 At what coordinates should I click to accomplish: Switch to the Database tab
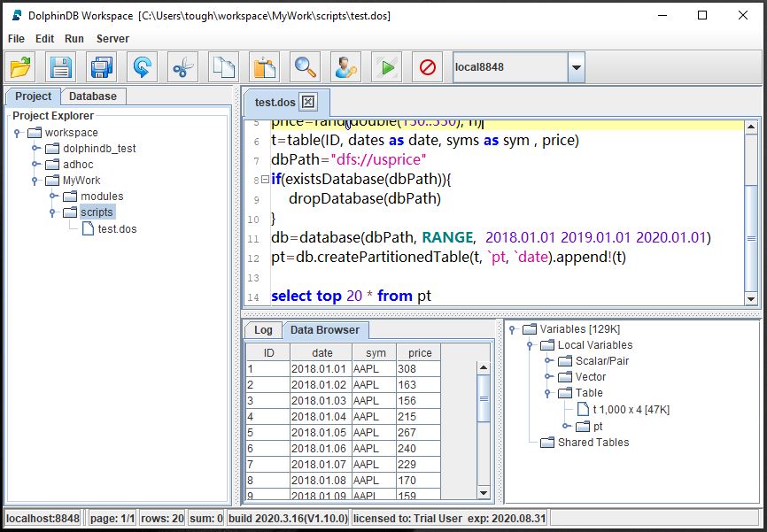click(x=93, y=96)
